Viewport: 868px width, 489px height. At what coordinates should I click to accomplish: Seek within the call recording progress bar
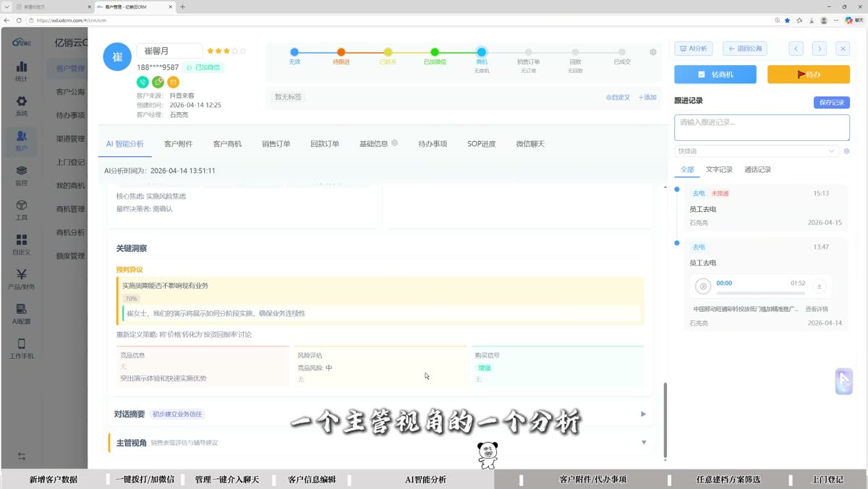(760, 293)
